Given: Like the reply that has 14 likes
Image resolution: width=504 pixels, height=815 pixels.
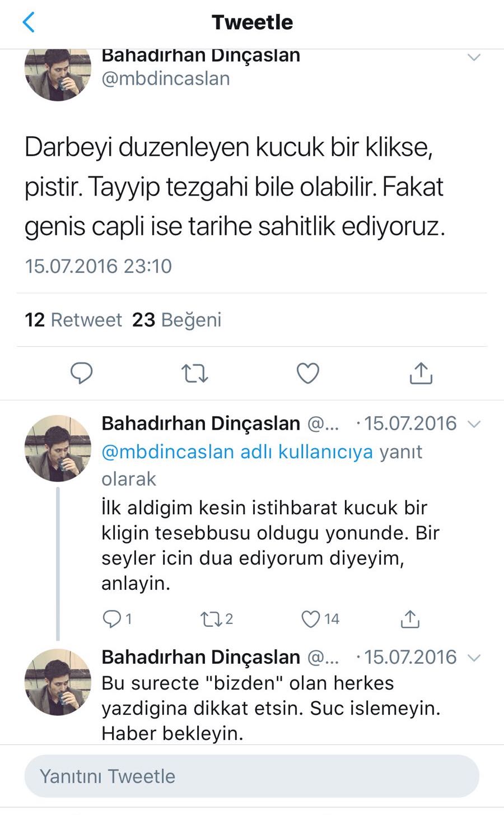Looking at the screenshot, I should pyautogui.click(x=311, y=619).
